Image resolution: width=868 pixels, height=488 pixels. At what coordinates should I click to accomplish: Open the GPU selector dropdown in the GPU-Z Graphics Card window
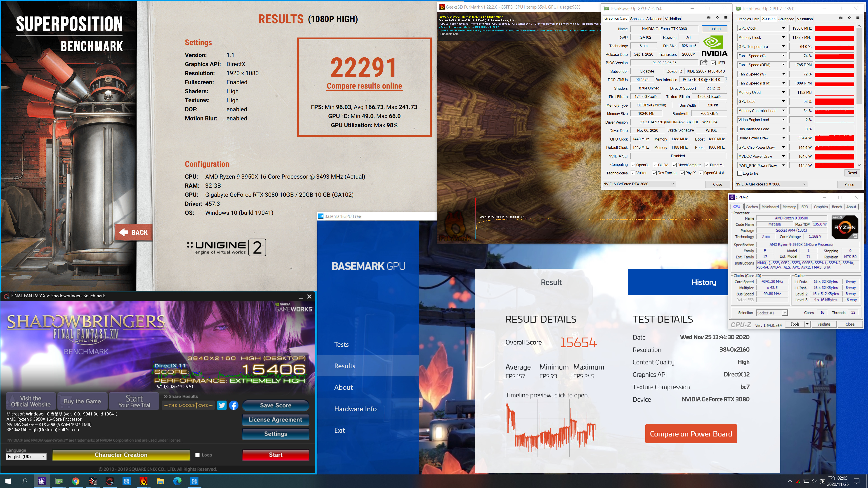[639, 184]
